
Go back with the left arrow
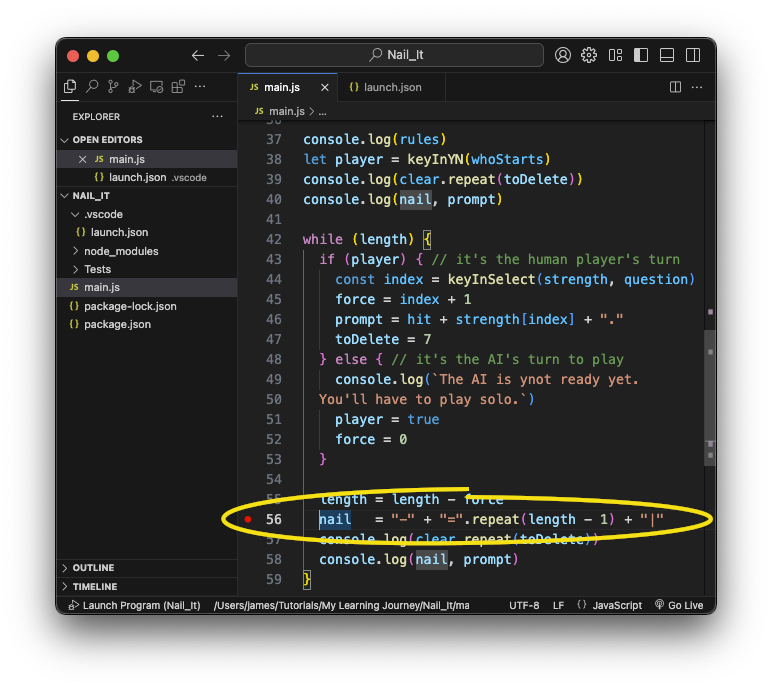click(198, 55)
